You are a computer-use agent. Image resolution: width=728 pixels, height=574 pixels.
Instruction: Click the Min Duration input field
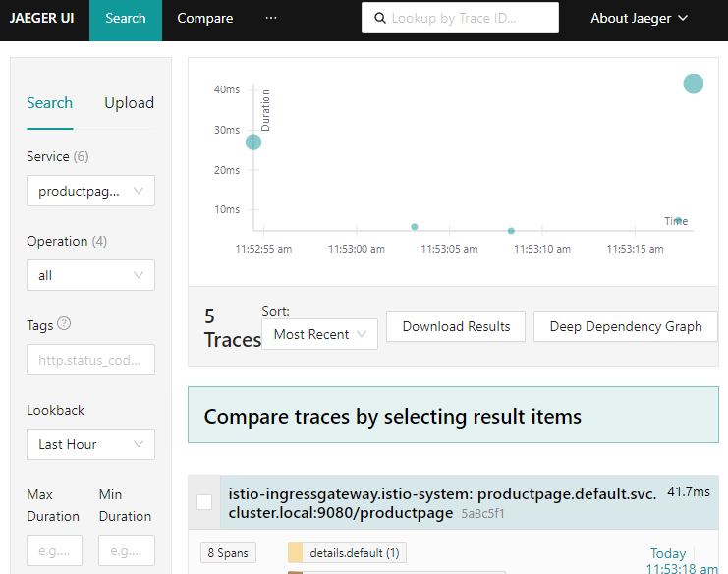tap(127, 550)
